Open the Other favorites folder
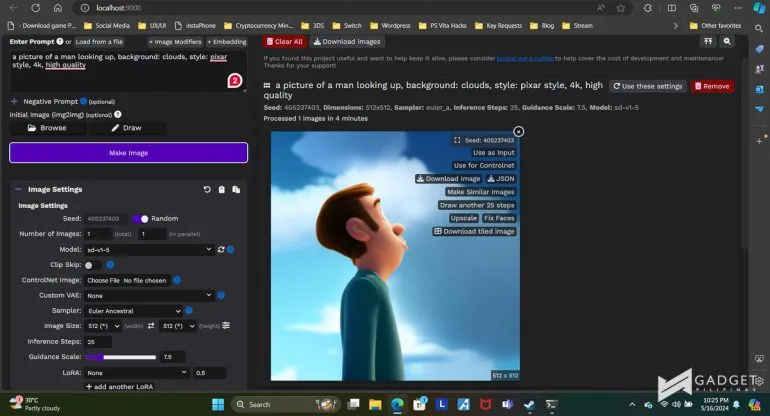 tap(715, 26)
